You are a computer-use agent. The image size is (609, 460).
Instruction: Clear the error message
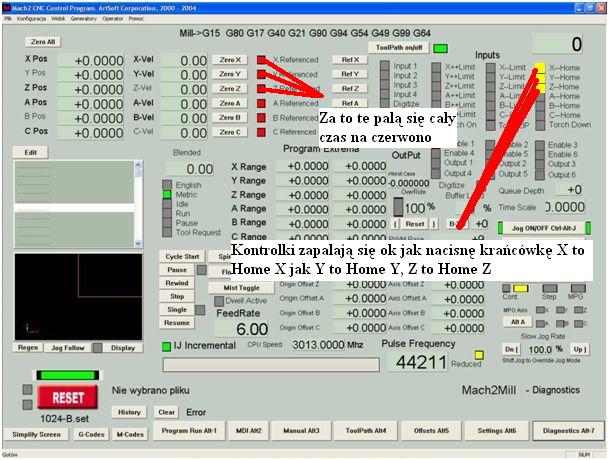tap(167, 412)
